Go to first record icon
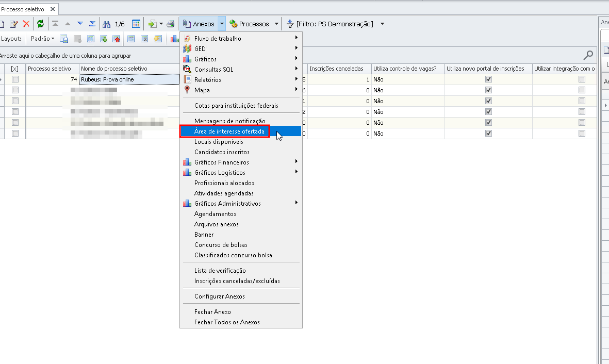 (55, 24)
